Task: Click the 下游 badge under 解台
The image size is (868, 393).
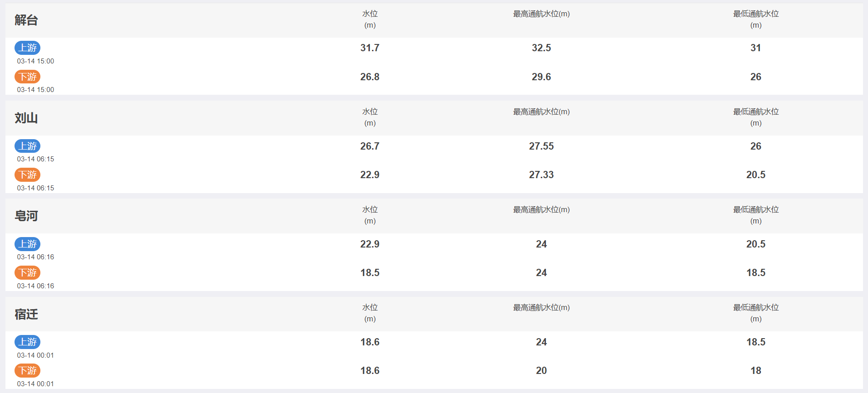Action: click(x=28, y=77)
